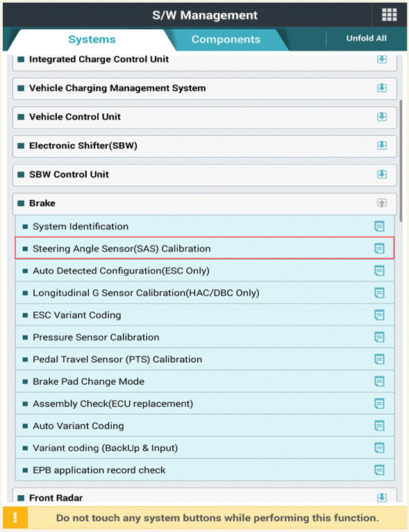Select the Systems tab
Screen dimensions: 409x532
pos(92,40)
